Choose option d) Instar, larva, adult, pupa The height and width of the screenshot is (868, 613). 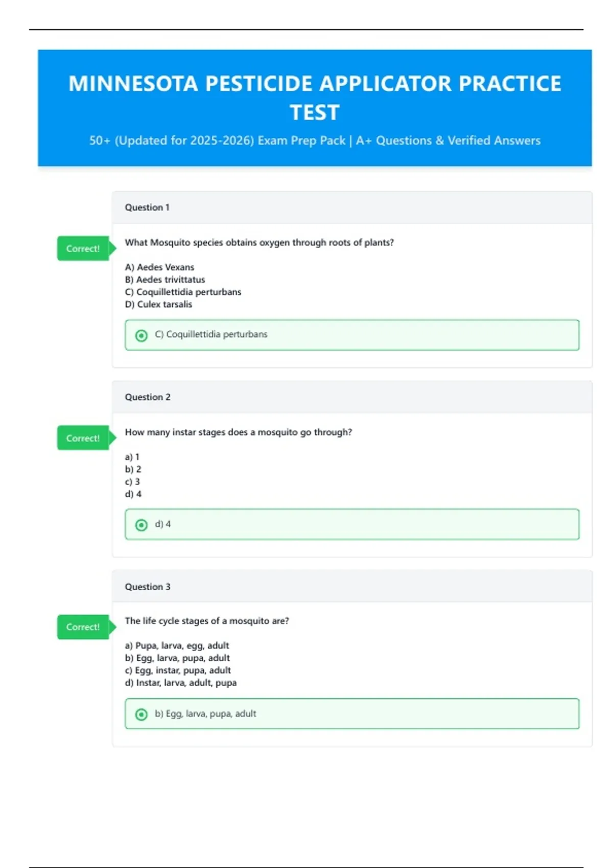pyautogui.click(x=181, y=683)
